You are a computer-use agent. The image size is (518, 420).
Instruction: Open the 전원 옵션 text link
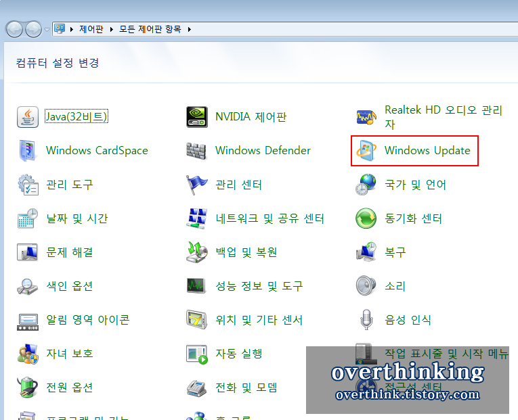coord(69,388)
